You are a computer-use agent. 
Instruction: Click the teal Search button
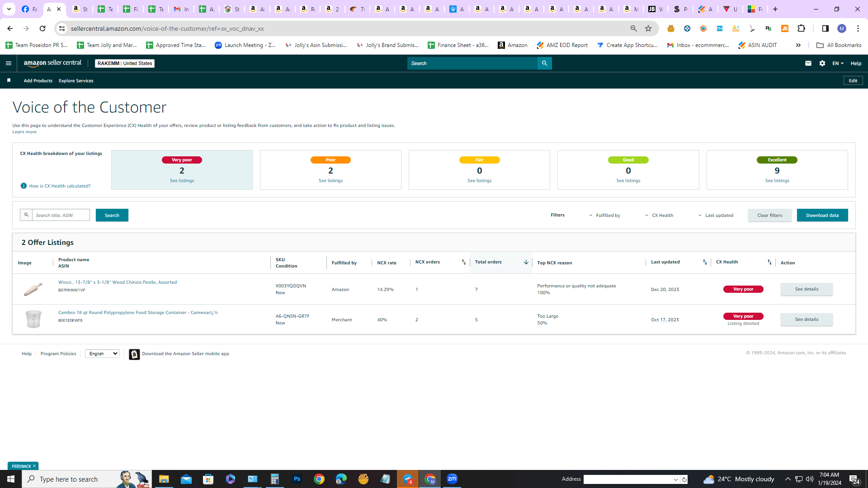click(x=112, y=215)
